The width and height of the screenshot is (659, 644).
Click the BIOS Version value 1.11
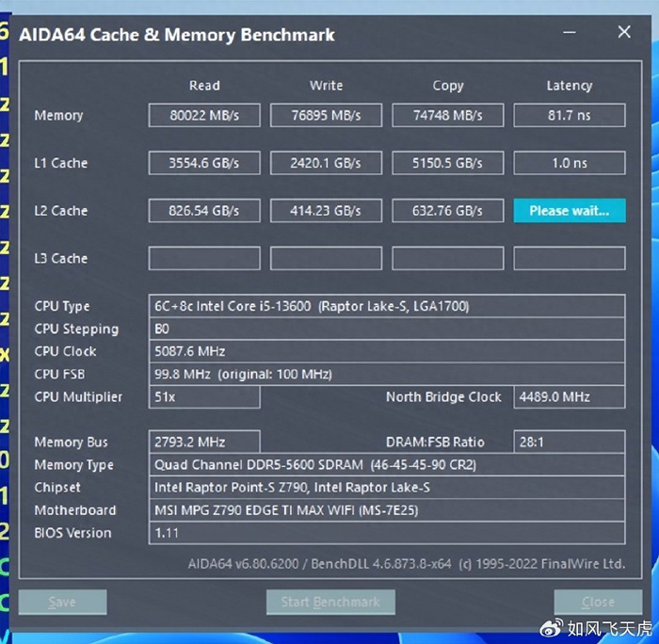(387, 533)
